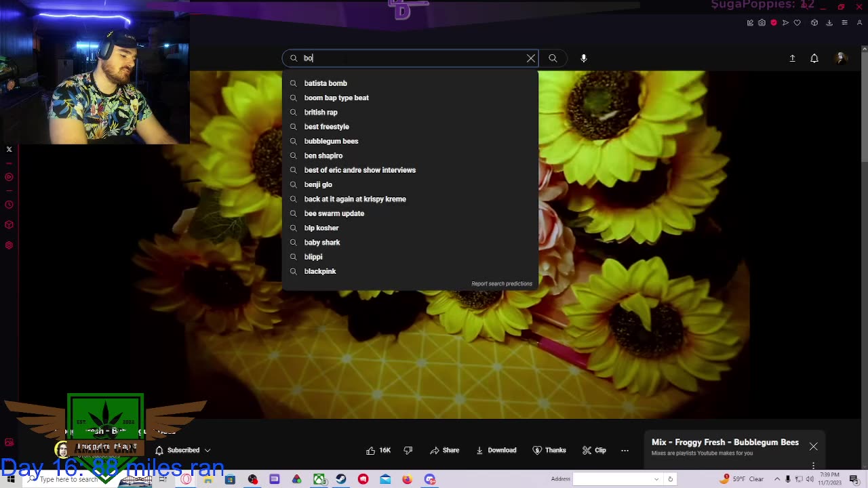Select suggestion "ben shapiro"
The width and height of the screenshot is (868, 488).
coord(410,156)
